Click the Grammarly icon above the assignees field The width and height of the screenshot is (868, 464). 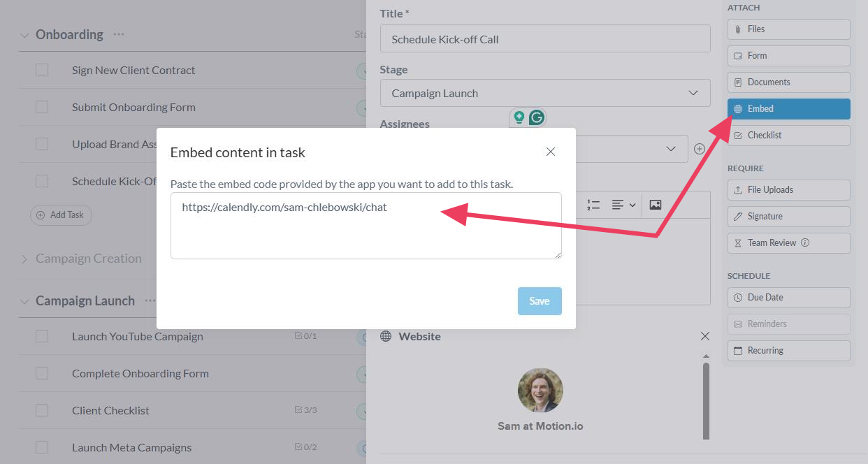coord(536,117)
